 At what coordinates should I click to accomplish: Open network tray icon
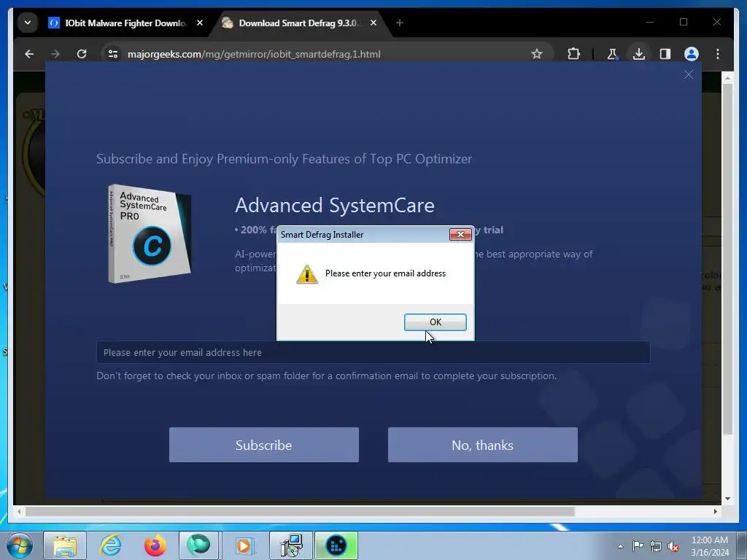656,546
